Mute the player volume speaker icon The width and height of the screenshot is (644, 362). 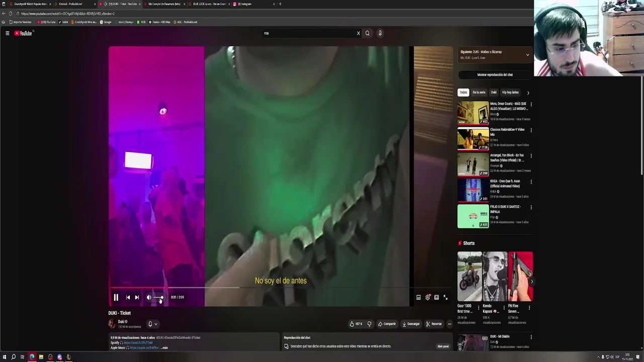(x=149, y=297)
